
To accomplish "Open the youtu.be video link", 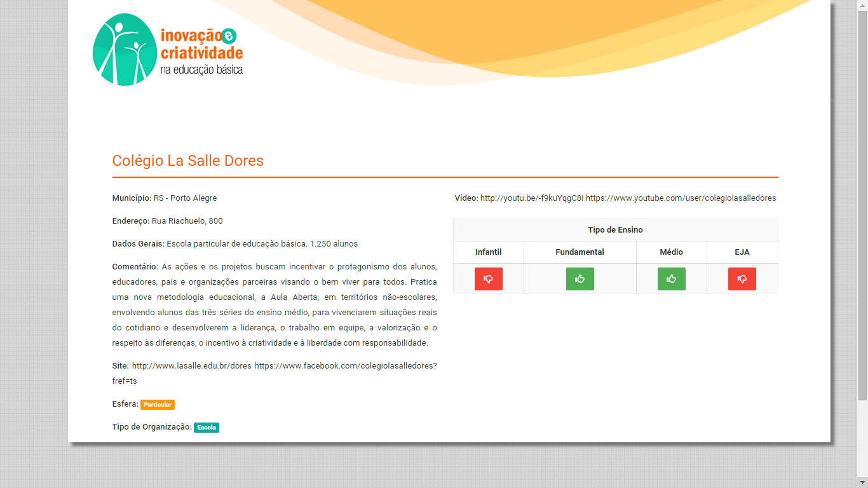I will click(531, 198).
